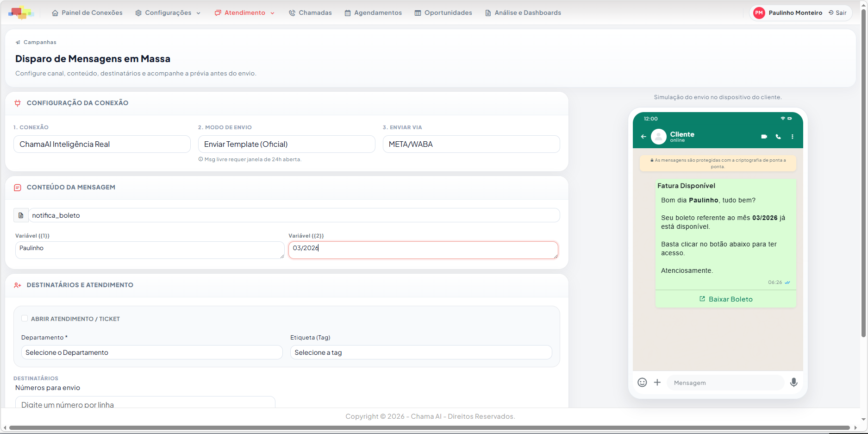Tap the back arrow in phone preview
Screen dimensions: 868x434
[643, 137]
